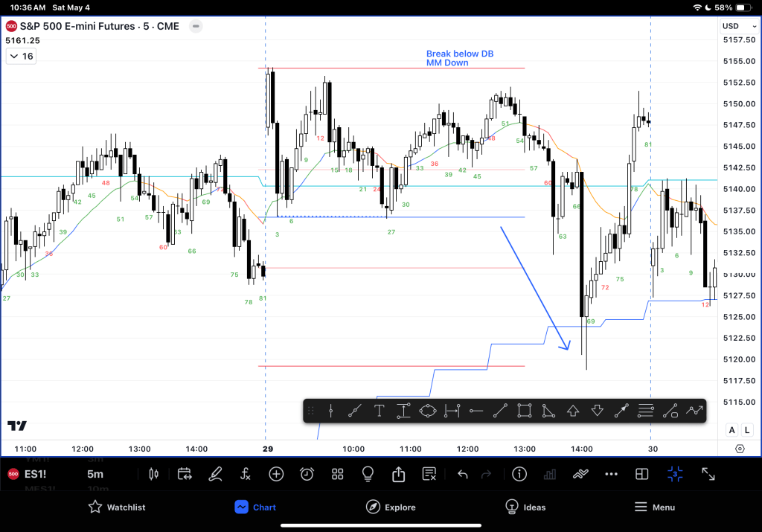Pick the arrow up marker tool
This screenshot has height=532, width=762.
pyautogui.click(x=572, y=410)
